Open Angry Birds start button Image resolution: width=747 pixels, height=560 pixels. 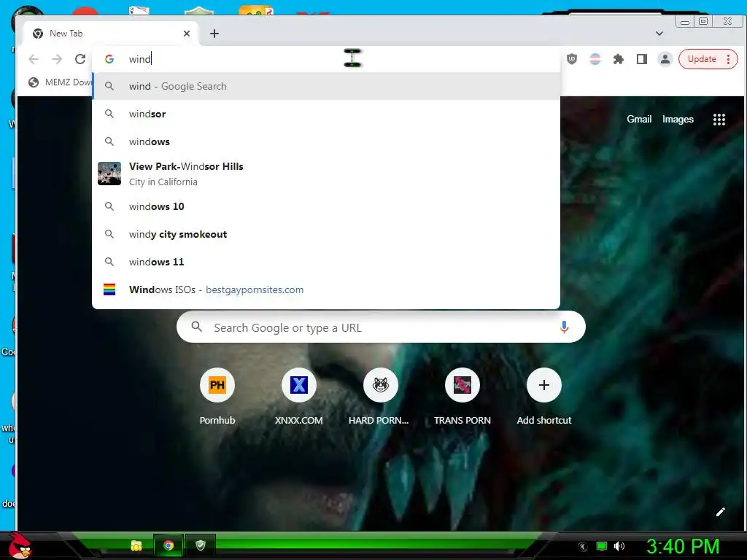pos(20,545)
